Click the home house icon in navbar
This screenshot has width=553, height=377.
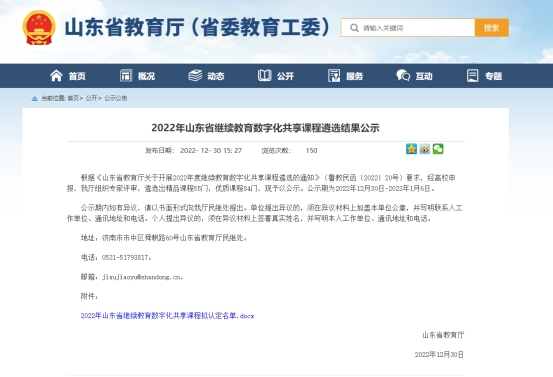click(56, 75)
